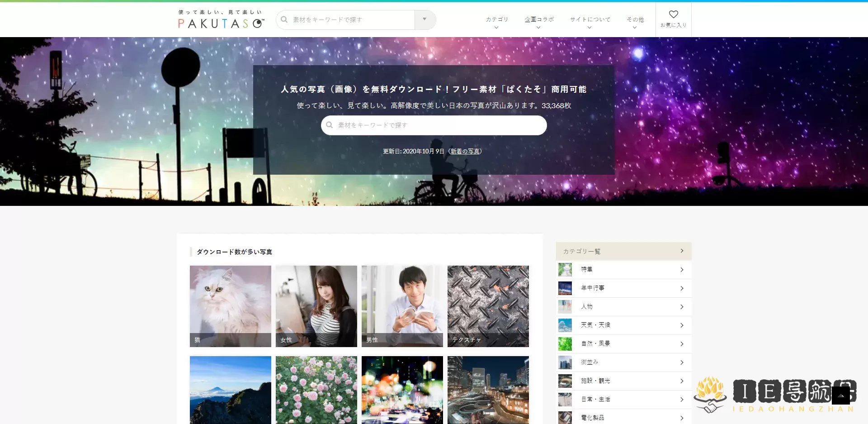Expand the カテゴリ navigation menu

pos(497,21)
